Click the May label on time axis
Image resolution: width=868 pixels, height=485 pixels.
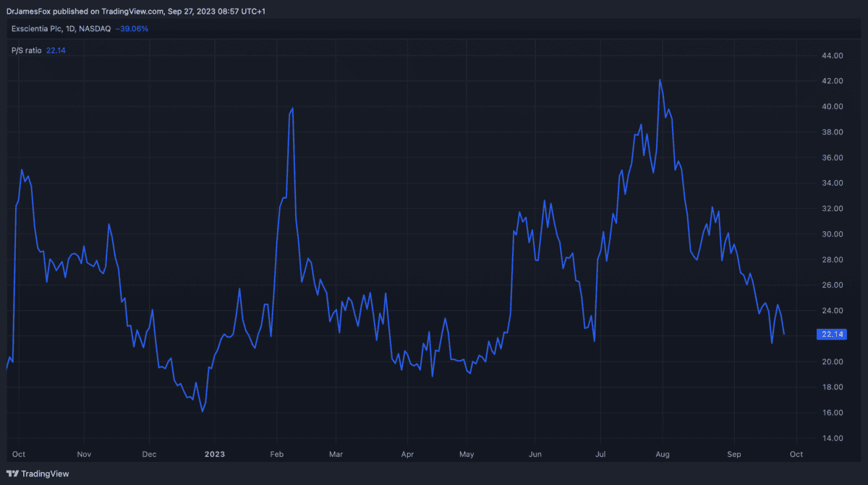467,455
